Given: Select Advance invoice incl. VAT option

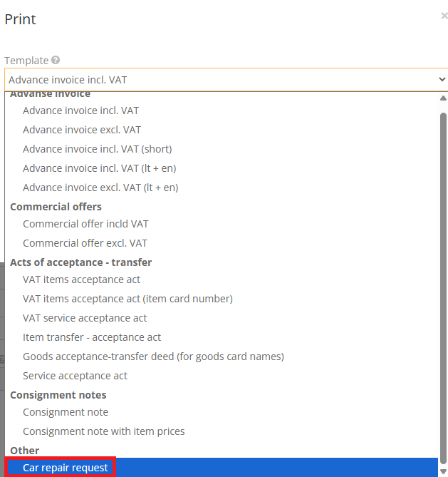Looking at the screenshot, I should click(x=80, y=111).
